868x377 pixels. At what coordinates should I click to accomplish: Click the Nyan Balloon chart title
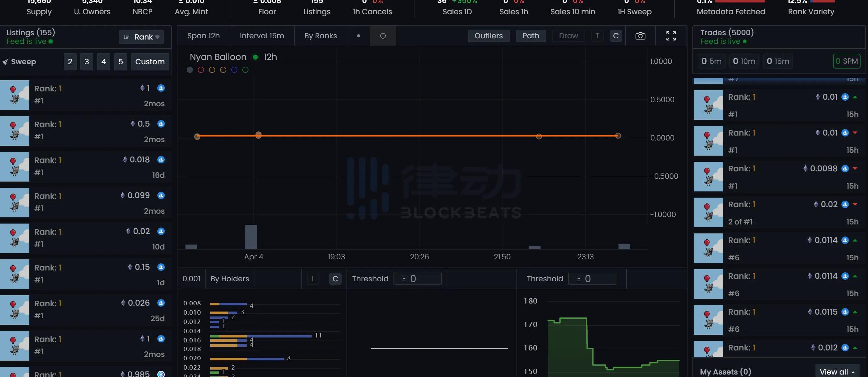(x=218, y=57)
